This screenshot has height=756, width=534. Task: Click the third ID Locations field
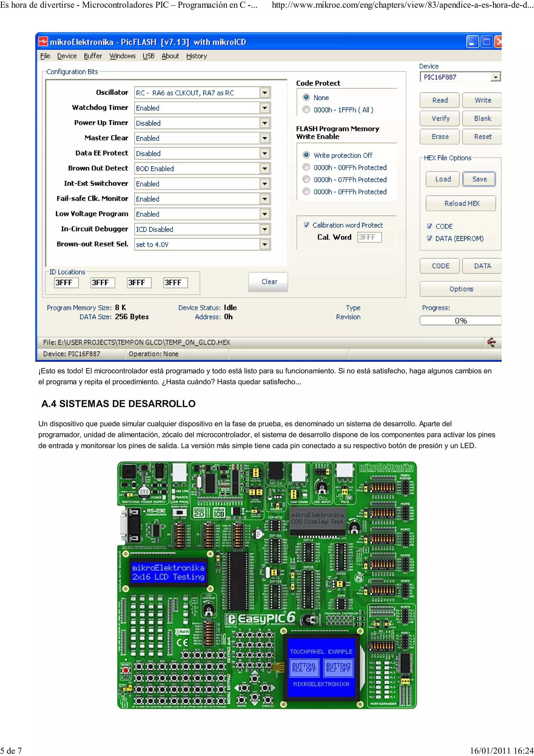pyautogui.click(x=139, y=283)
